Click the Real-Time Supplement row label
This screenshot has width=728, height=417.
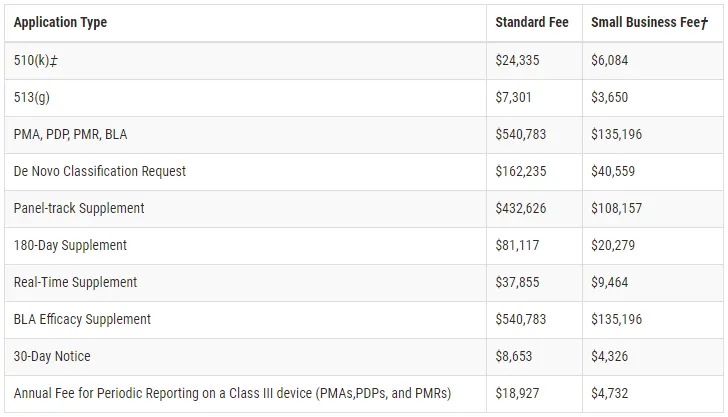click(75, 282)
